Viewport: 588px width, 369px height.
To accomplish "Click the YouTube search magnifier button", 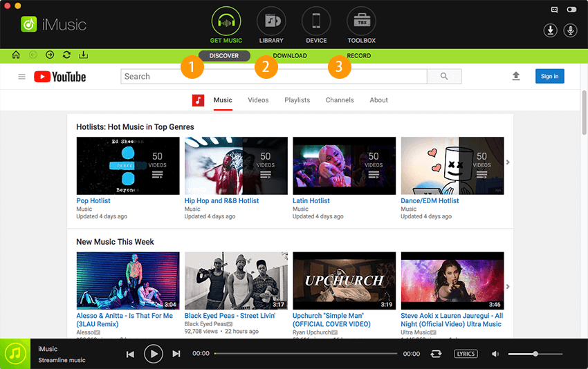I will tap(444, 77).
